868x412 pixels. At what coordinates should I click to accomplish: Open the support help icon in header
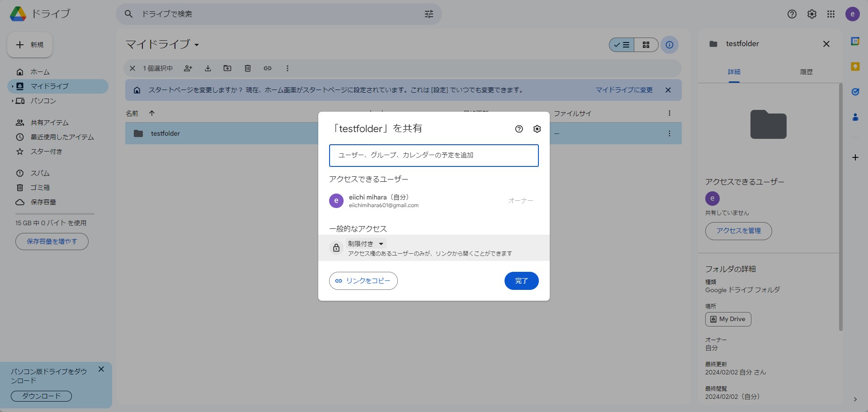pyautogui.click(x=792, y=14)
